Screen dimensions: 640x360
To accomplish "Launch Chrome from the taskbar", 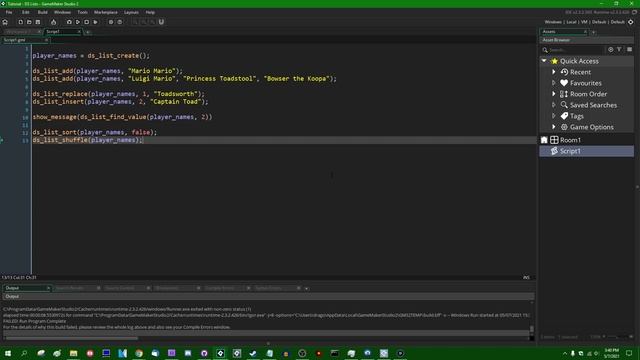I will 139,353.
